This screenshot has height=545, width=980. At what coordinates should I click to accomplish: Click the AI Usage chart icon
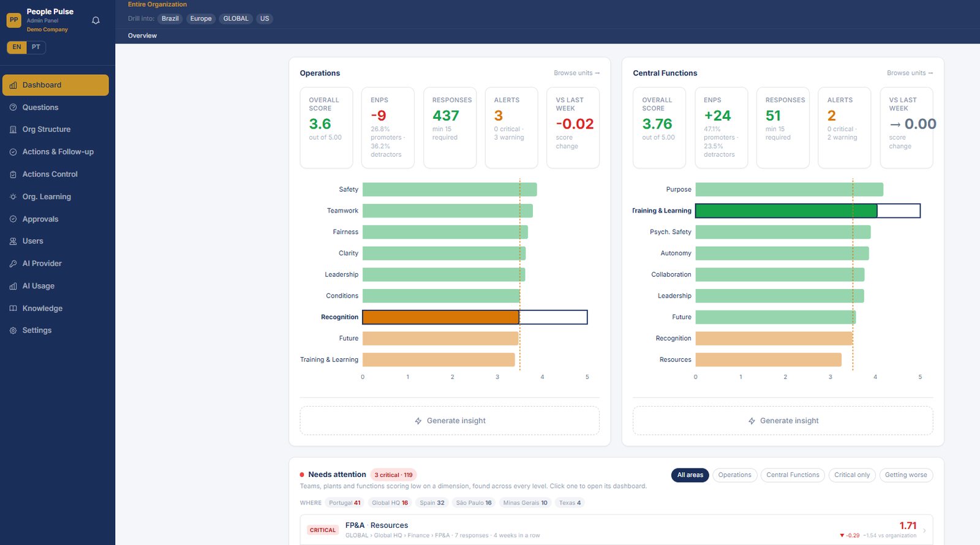coord(13,286)
